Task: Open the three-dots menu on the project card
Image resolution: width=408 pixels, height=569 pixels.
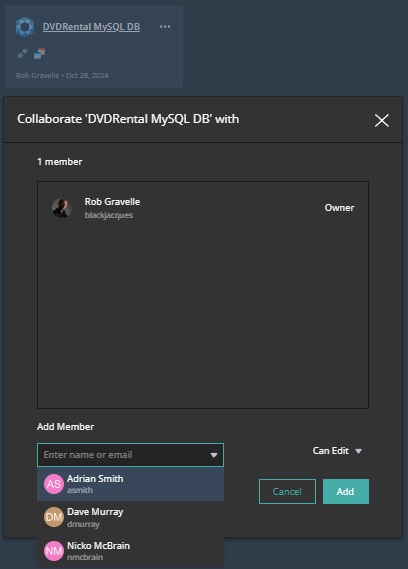Action: point(165,26)
